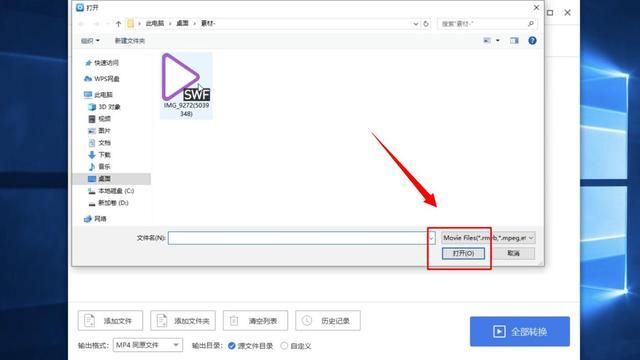Select 桌面 in the sidebar tree
This screenshot has width=640, height=360.
[x=111, y=179]
